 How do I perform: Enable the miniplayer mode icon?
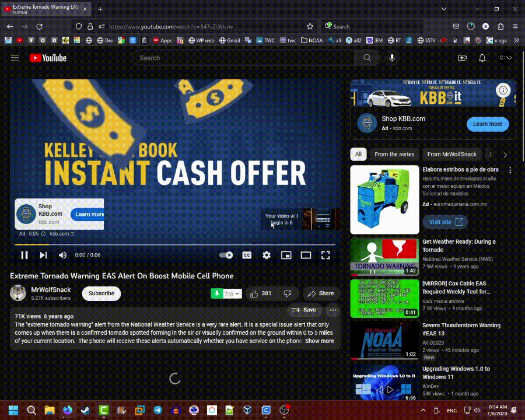coord(286,256)
